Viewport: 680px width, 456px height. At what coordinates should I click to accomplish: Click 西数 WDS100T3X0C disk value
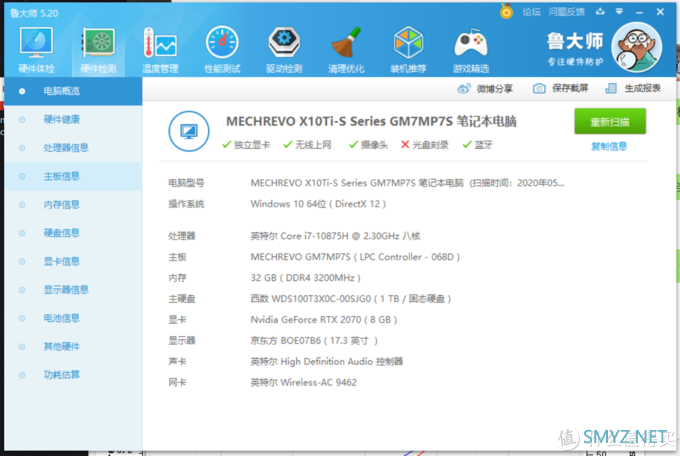[351, 299]
